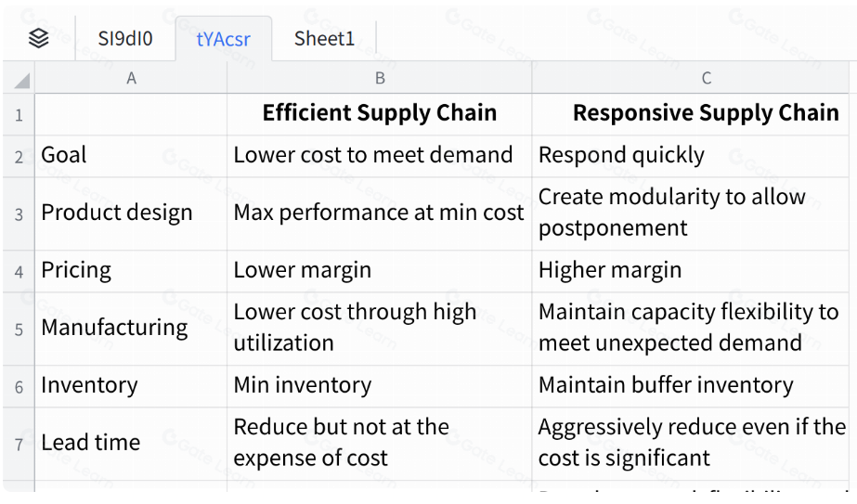The width and height of the screenshot is (857, 504).
Task: Click the Efficient Supply Chain header cell
Action: point(379,113)
